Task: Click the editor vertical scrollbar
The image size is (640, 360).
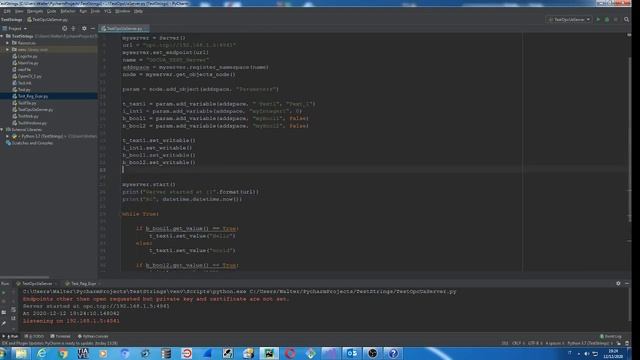Action: click(629, 139)
